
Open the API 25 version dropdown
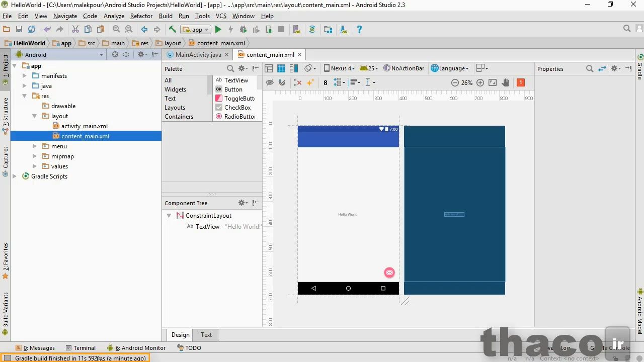click(x=369, y=68)
